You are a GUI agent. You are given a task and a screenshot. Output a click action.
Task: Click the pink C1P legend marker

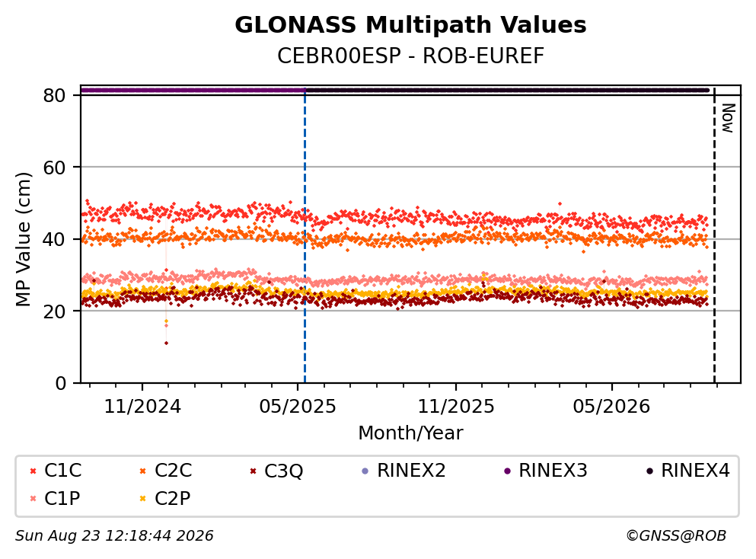tap(33, 499)
